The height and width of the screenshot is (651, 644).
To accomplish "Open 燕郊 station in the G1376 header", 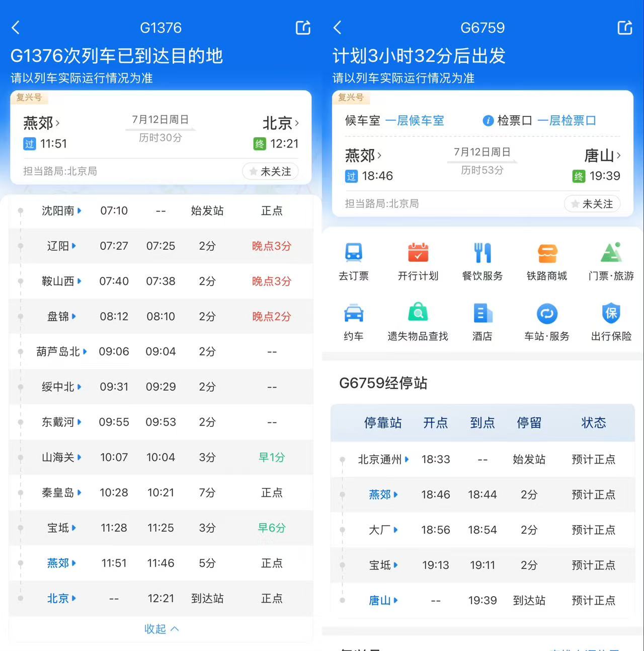I will click(x=41, y=123).
